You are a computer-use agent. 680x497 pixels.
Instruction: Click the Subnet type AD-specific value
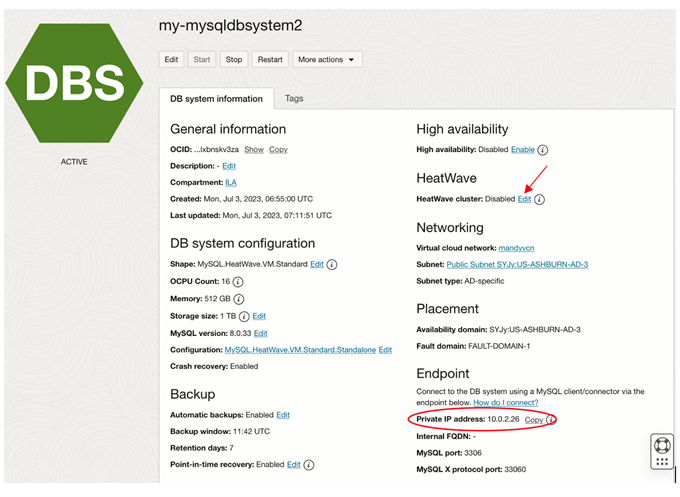(484, 281)
